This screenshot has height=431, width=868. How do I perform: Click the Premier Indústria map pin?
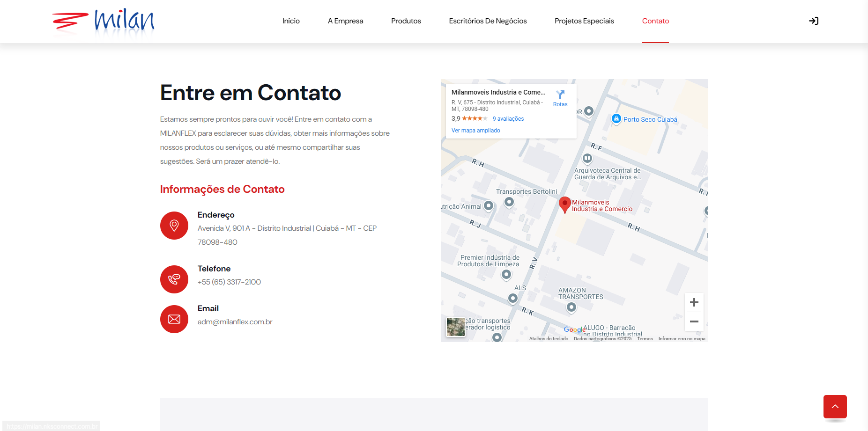point(506,275)
